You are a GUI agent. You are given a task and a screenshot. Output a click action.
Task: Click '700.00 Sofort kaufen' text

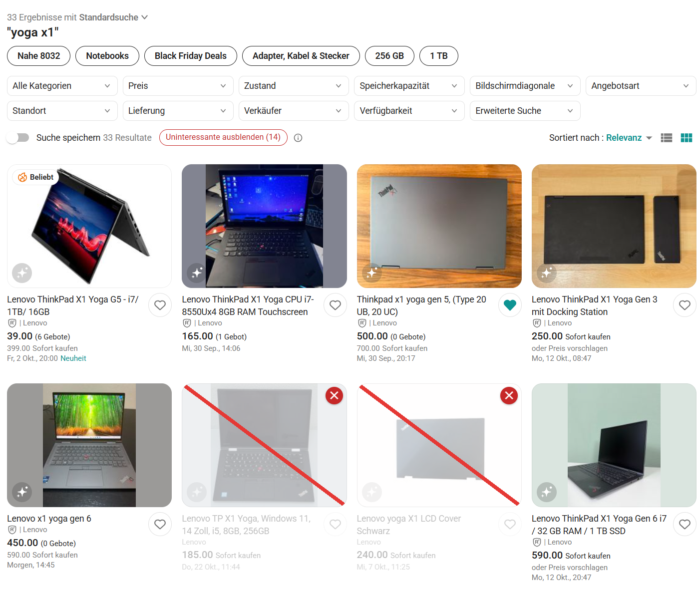(x=392, y=348)
